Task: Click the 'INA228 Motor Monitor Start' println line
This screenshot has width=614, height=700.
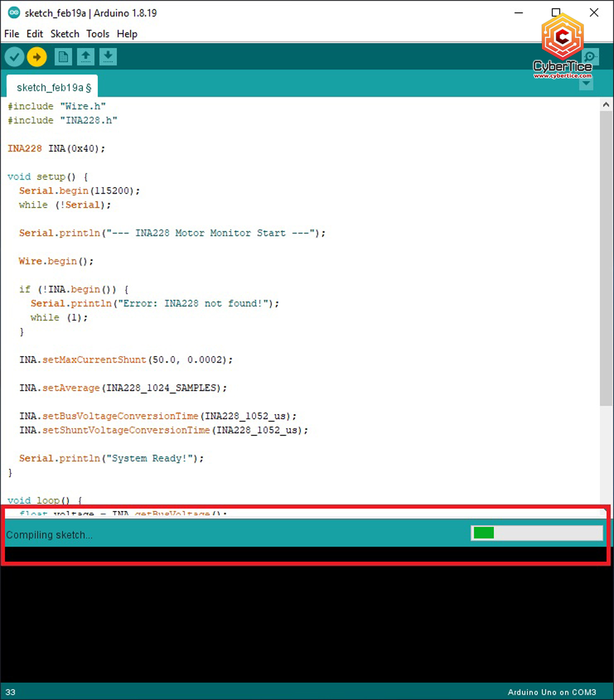Action: pyautogui.click(x=172, y=233)
